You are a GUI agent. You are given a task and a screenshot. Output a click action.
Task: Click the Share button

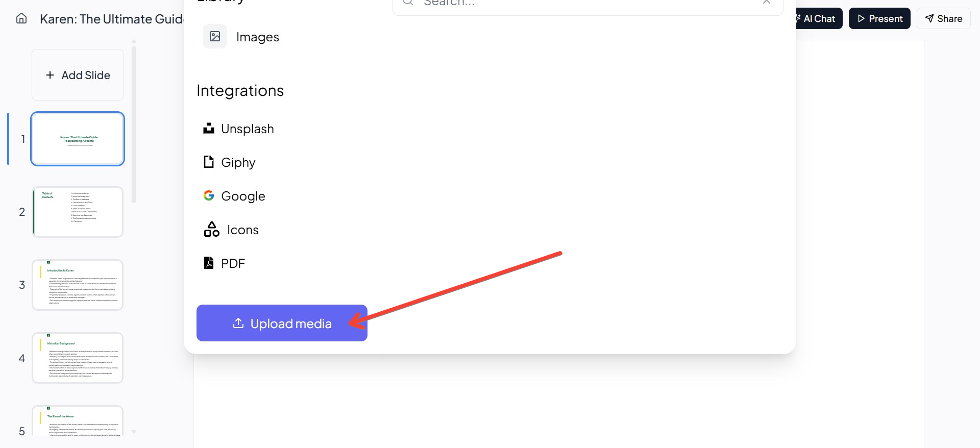(x=943, y=19)
